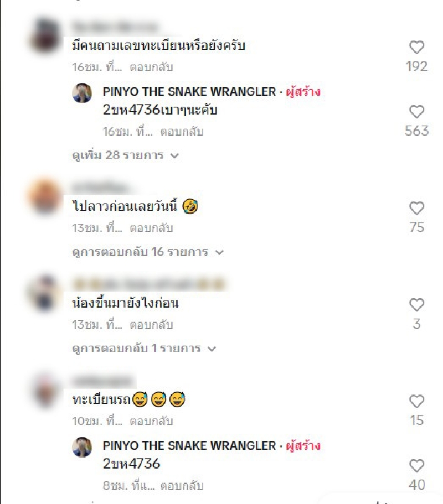Image resolution: width=443 pixels, height=504 pixels.
Task: Expand ดูการตอบกลับ 16 รายการ replies
Action: click(148, 252)
